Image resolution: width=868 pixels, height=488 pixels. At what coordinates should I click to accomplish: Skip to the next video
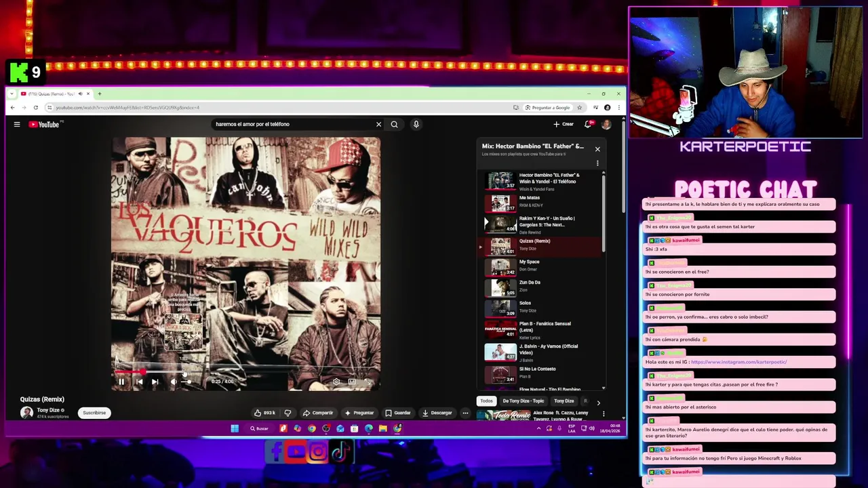coord(155,382)
